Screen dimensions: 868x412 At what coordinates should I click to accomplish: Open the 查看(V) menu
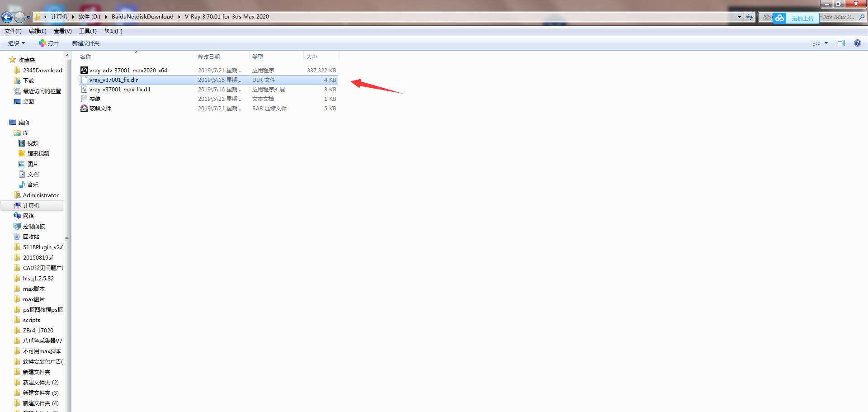point(62,31)
